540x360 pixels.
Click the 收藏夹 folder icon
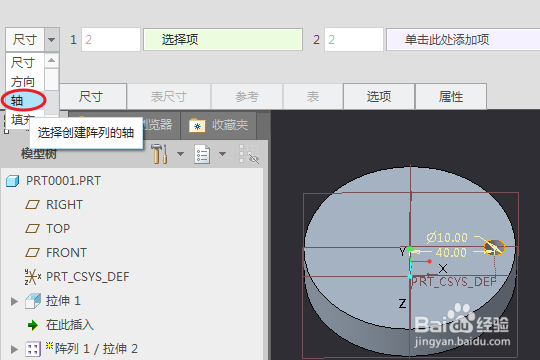point(197,125)
